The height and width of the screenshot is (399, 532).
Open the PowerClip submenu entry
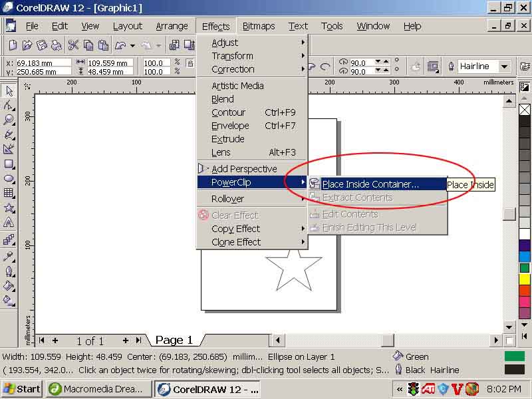[x=253, y=182]
